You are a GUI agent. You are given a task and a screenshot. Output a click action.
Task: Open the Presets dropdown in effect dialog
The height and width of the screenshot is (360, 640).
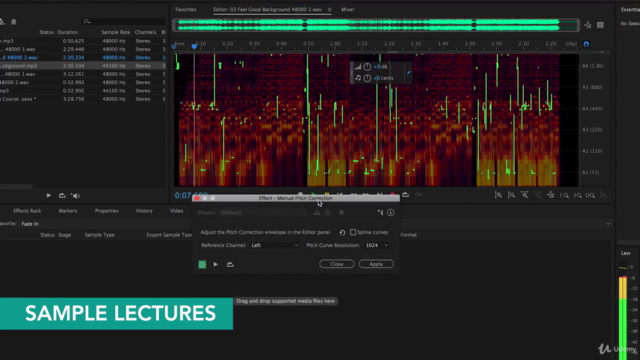pyautogui.click(x=263, y=213)
